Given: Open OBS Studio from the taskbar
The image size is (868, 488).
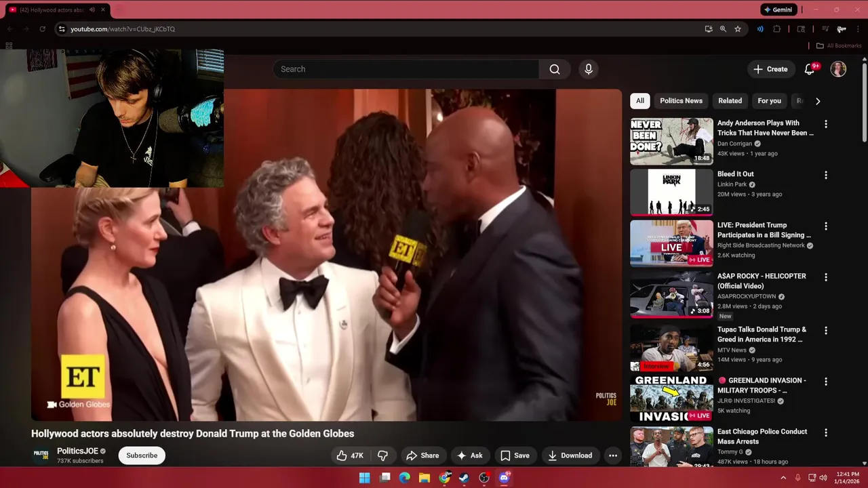Looking at the screenshot, I should 484,478.
